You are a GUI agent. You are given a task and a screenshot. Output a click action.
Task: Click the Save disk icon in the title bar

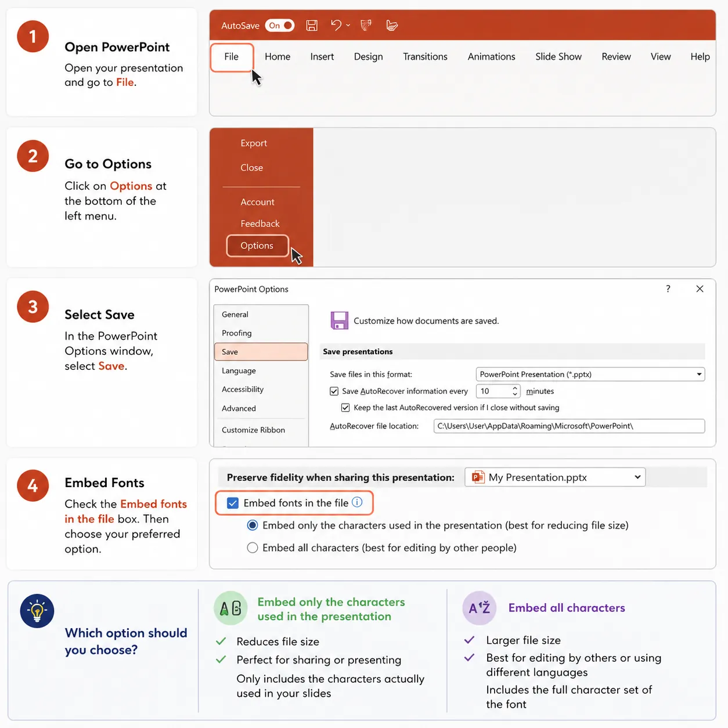pyautogui.click(x=312, y=26)
